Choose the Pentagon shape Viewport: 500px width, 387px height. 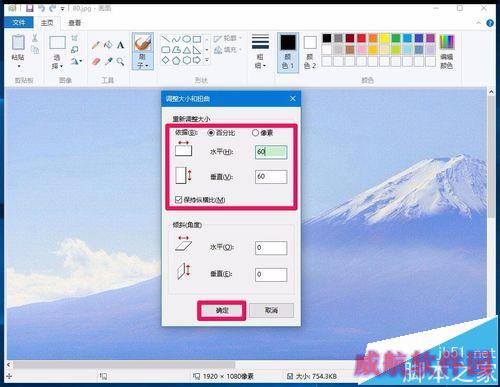click(x=176, y=60)
